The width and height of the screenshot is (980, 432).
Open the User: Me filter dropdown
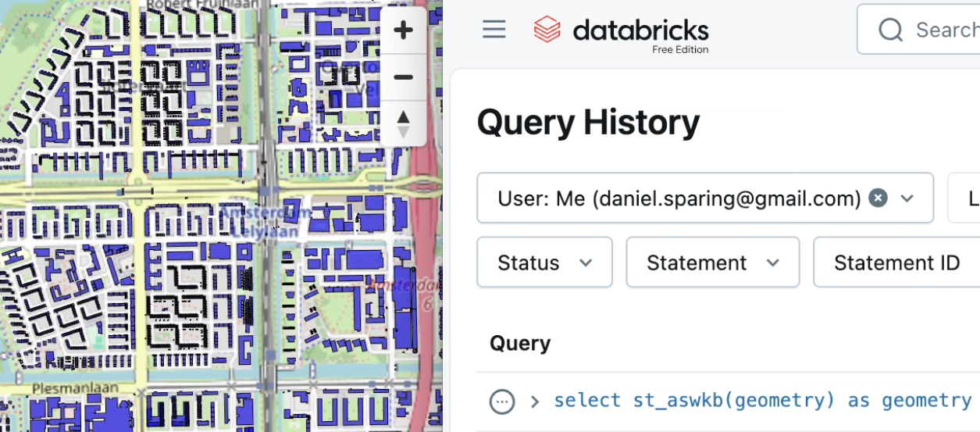click(907, 198)
